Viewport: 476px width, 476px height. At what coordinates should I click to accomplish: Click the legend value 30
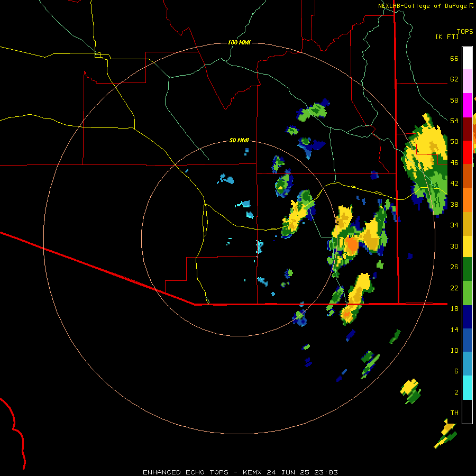click(454, 246)
